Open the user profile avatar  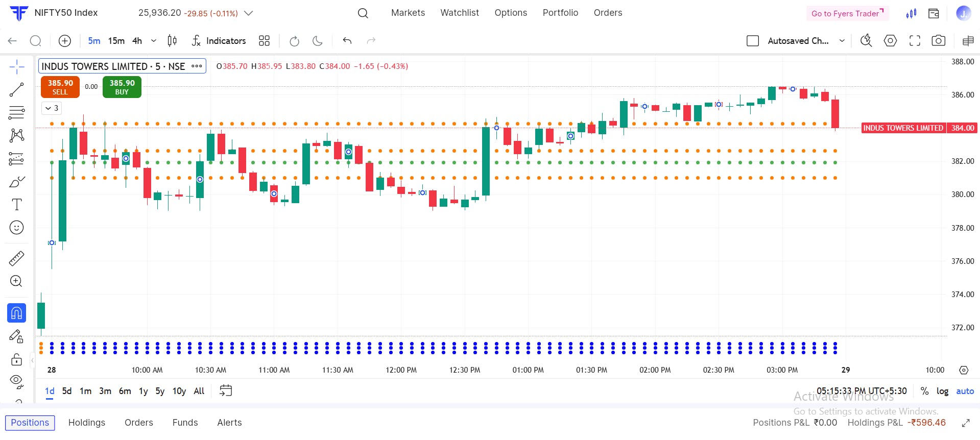[x=963, y=13]
